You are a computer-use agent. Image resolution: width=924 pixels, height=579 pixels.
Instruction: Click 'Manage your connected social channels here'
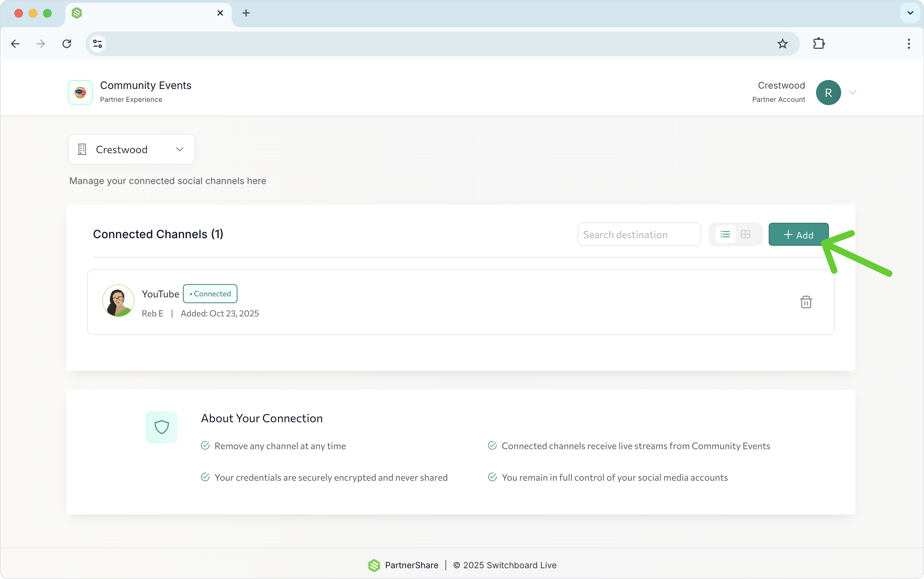point(168,181)
